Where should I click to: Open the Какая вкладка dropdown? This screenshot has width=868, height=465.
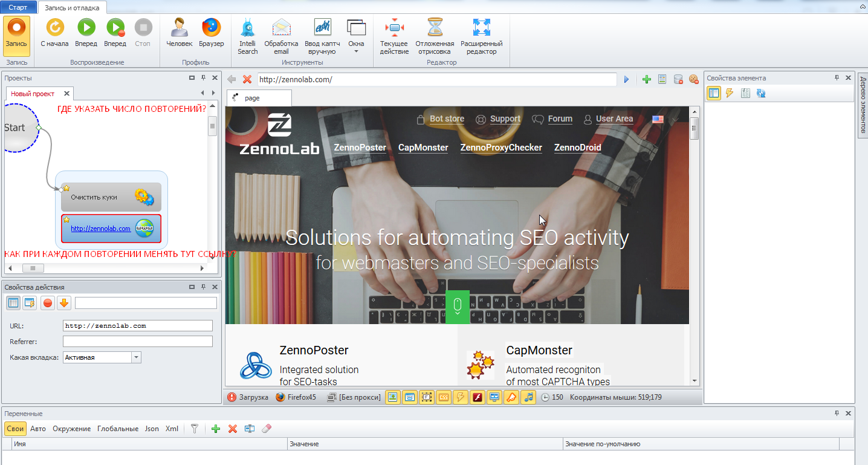click(136, 357)
